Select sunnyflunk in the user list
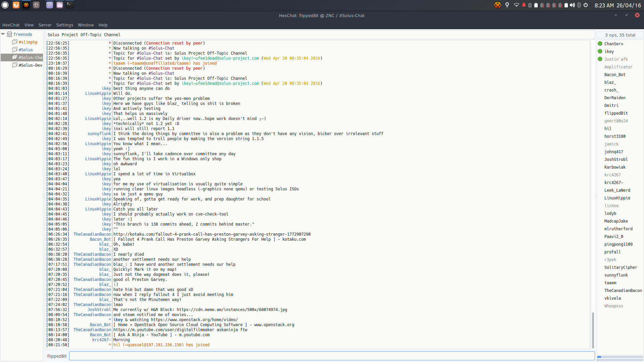 [x=616, y=275]
